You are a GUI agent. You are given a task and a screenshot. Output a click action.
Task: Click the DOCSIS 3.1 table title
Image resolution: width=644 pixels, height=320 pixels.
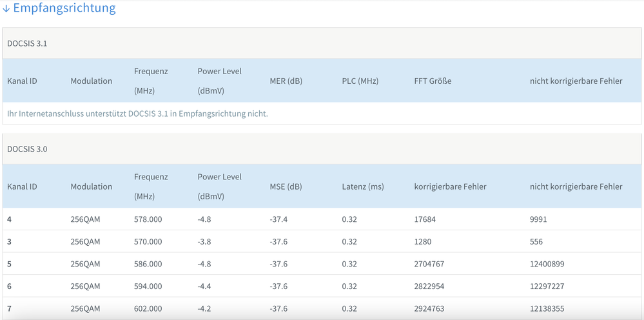pos(27,43)
